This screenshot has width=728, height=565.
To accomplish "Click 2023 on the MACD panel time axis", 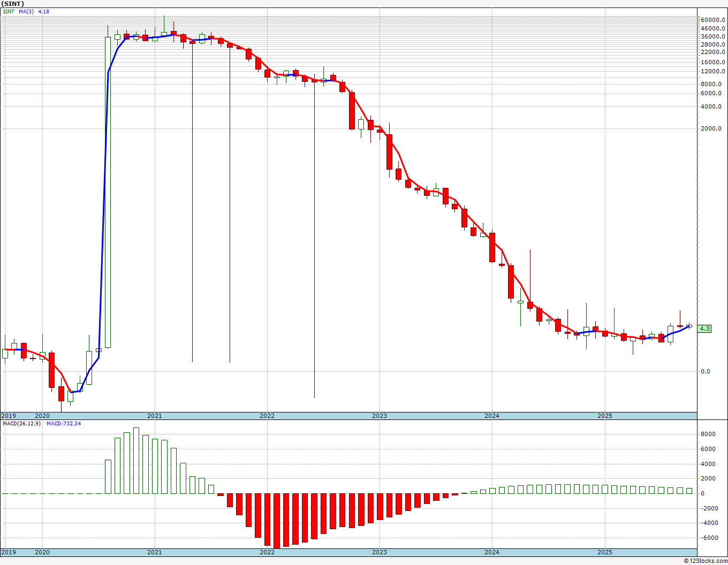I will click(x=380, y=552).
